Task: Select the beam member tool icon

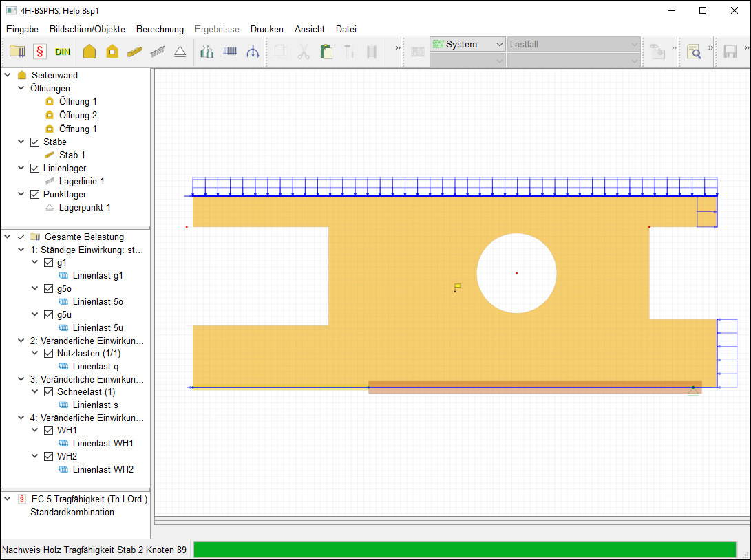Action: pyautogui.click(x=135, y=52)
